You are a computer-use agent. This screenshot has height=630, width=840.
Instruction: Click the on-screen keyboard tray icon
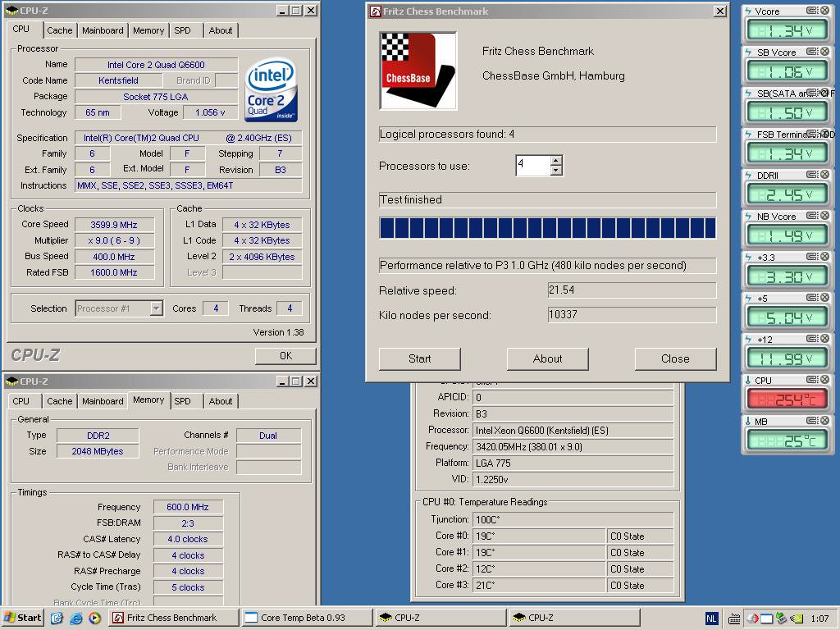pos(735,619)
